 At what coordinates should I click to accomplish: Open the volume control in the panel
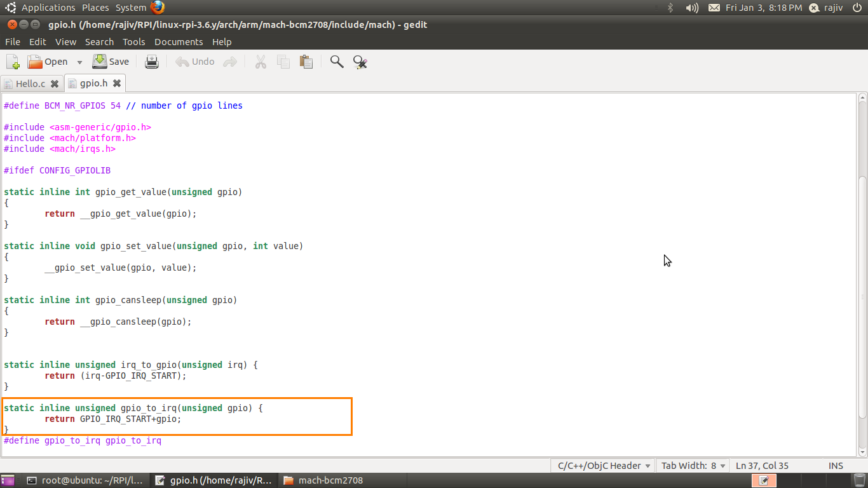coord(691,8)
